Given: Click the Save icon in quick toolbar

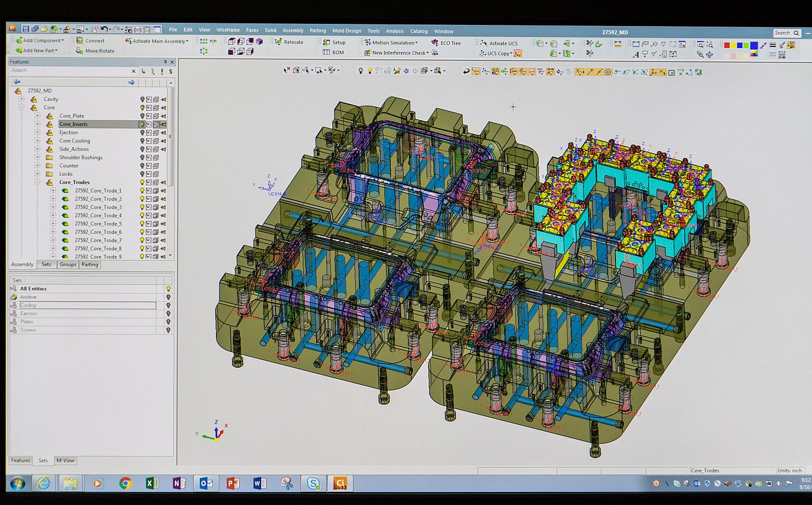Looking at the screenshot, I should click(x=25, y=29).
